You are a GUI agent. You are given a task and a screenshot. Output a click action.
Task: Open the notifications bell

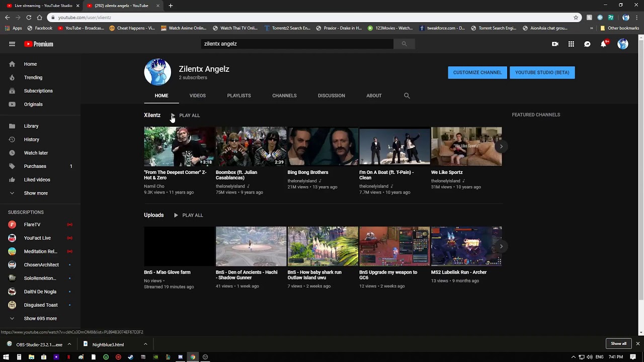pyautogui.click(x=603, y=44)
